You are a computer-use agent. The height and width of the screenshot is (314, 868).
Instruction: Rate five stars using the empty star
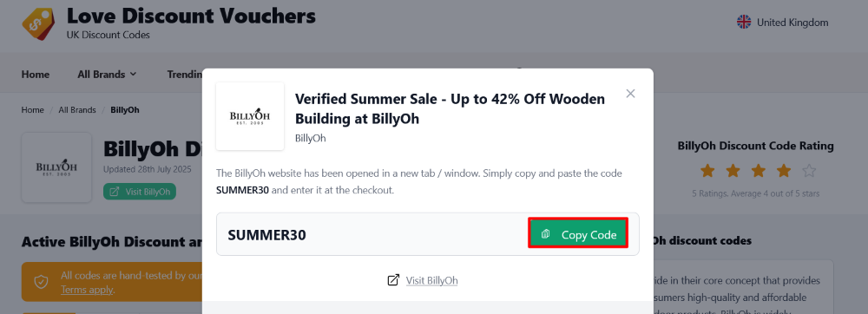click(x=809, y=170)
